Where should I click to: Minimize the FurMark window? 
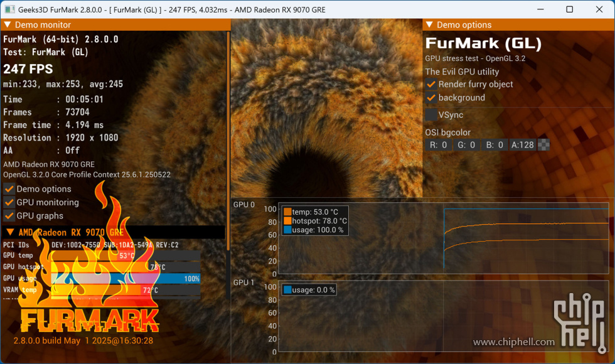click(540, 9)
